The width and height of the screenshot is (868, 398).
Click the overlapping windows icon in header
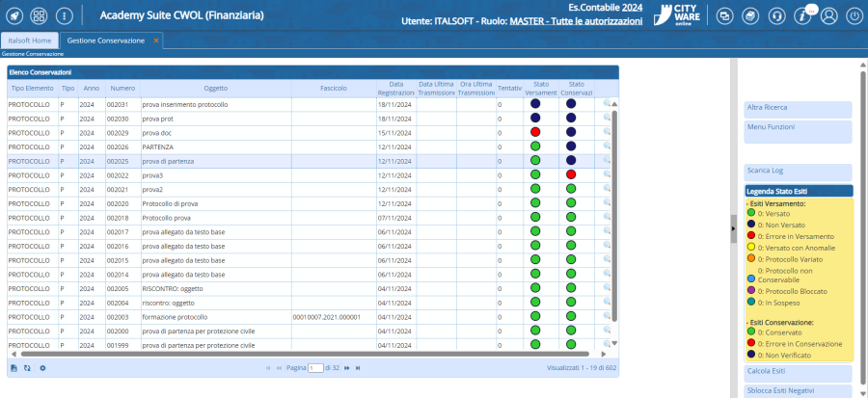click(x=724, y=16)
